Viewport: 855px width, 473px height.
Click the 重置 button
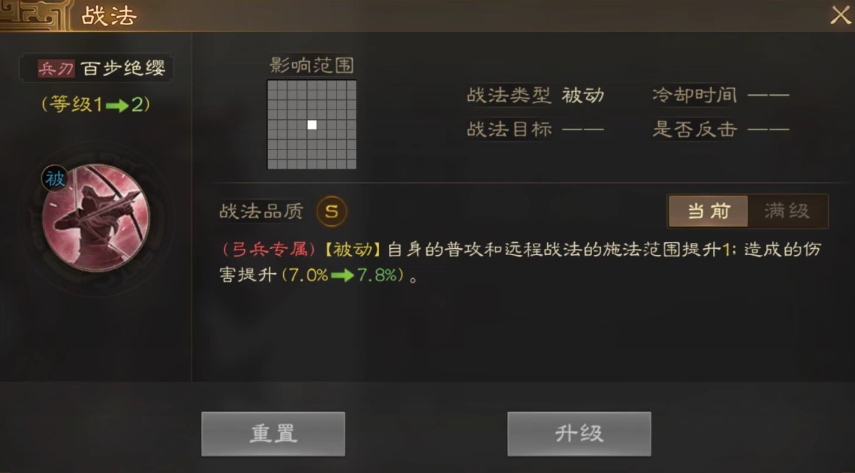[273, 434]
